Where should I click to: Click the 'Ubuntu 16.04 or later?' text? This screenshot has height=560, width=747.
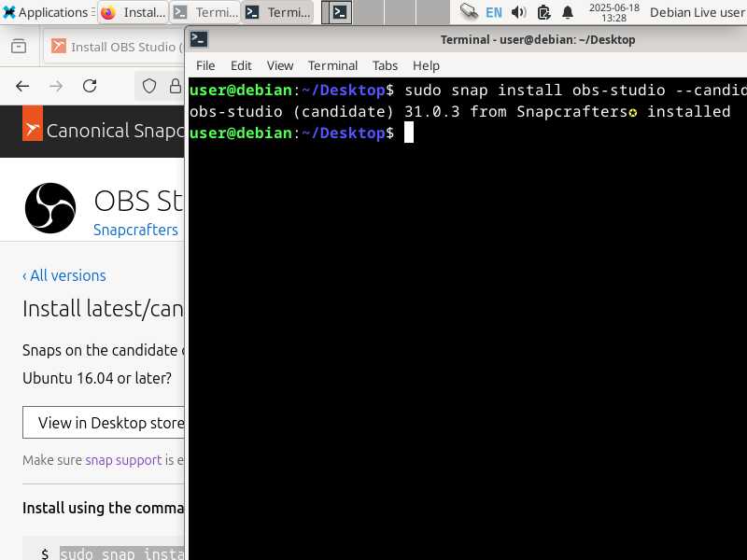coord(97,378)
